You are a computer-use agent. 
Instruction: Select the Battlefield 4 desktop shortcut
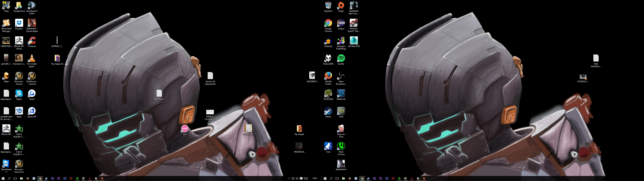341,165
